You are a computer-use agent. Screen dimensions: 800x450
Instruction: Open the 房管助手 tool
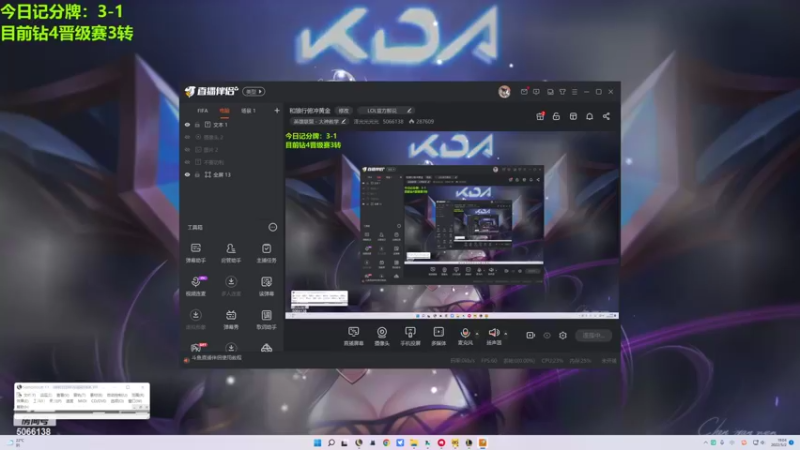point(231,253)
